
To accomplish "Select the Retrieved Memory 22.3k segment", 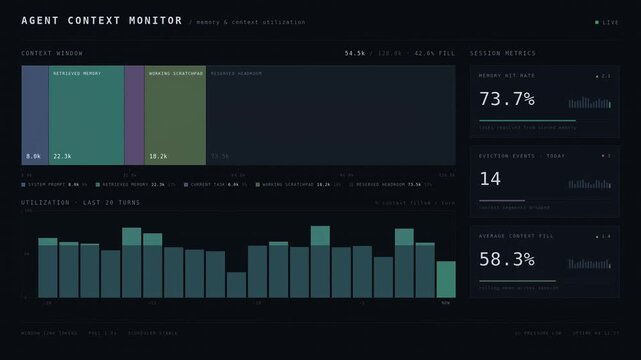I will pos(86,115).
